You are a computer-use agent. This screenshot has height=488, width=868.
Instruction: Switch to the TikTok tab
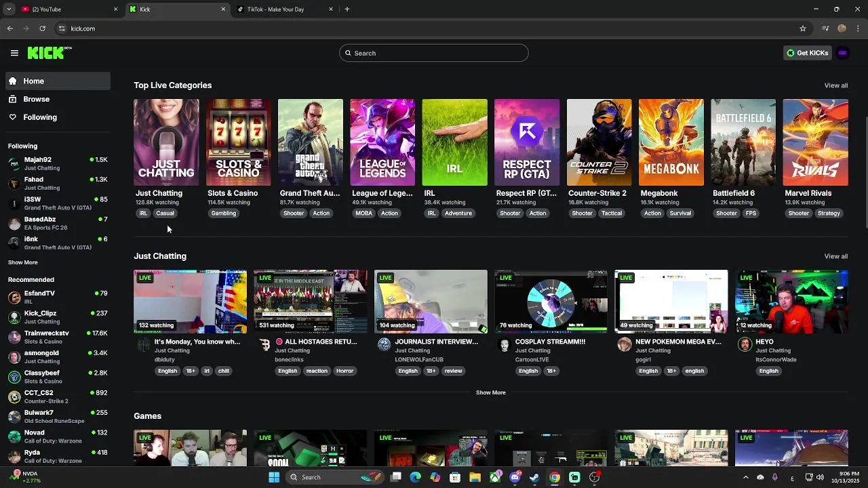click(285, 9)
